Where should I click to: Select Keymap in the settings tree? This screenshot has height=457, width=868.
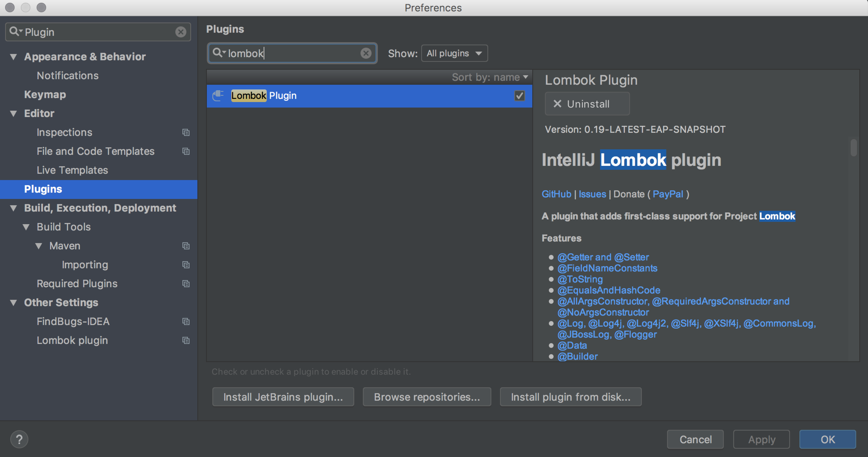click(x=45, y=95)
